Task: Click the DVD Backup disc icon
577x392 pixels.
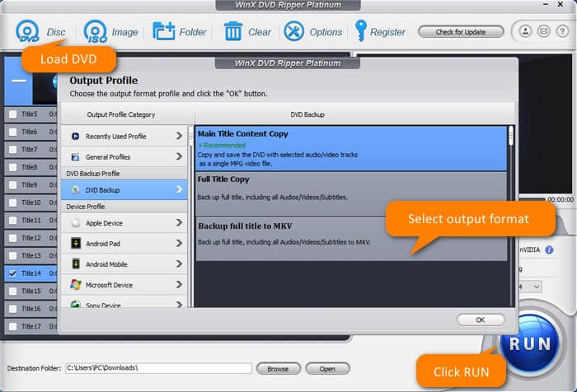Action: [75, 190]
